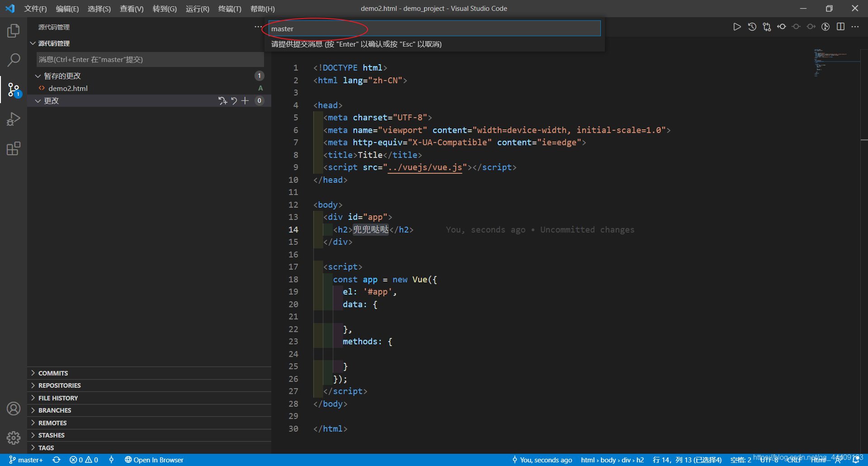
Task: Open file history clock icon
Action: click(x=752, y=27)
